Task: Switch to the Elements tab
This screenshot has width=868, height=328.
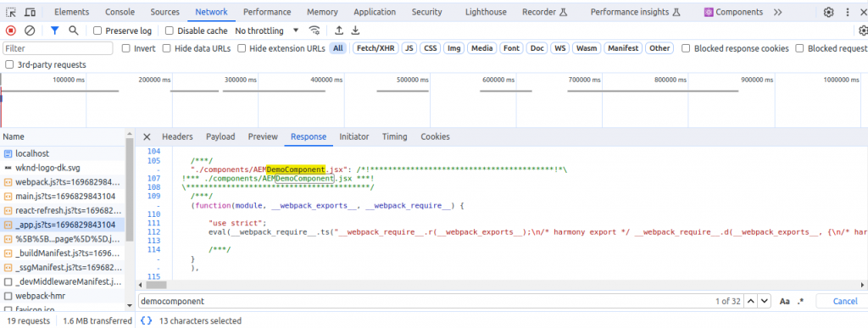Action: (71, 12)
